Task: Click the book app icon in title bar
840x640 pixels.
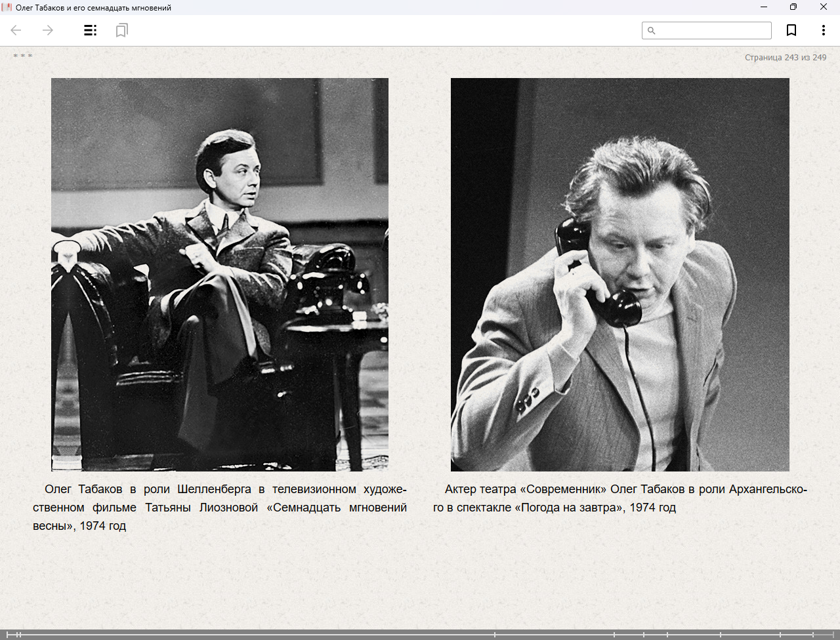Action: 7,7
